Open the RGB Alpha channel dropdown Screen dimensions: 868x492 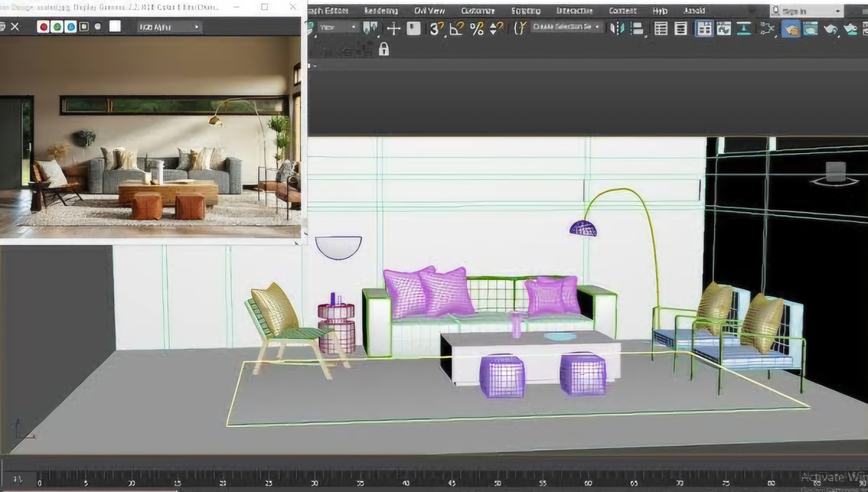click(169, 27)
